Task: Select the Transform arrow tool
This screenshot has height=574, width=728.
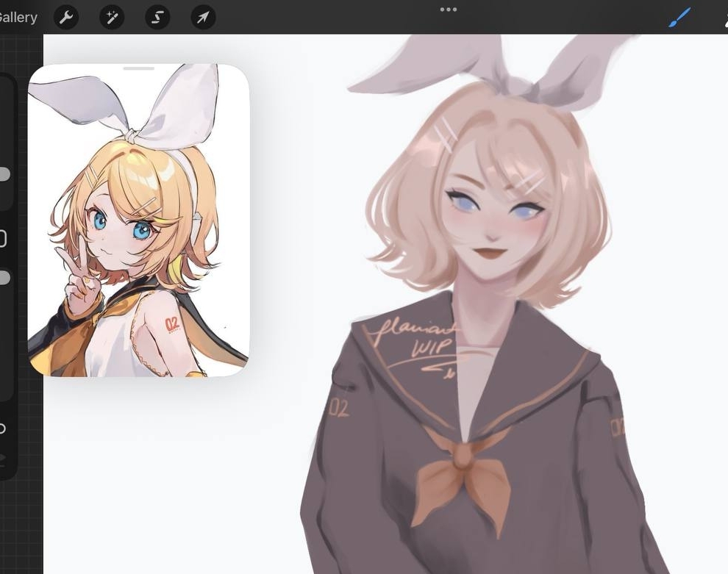Action: pos(203,18)
